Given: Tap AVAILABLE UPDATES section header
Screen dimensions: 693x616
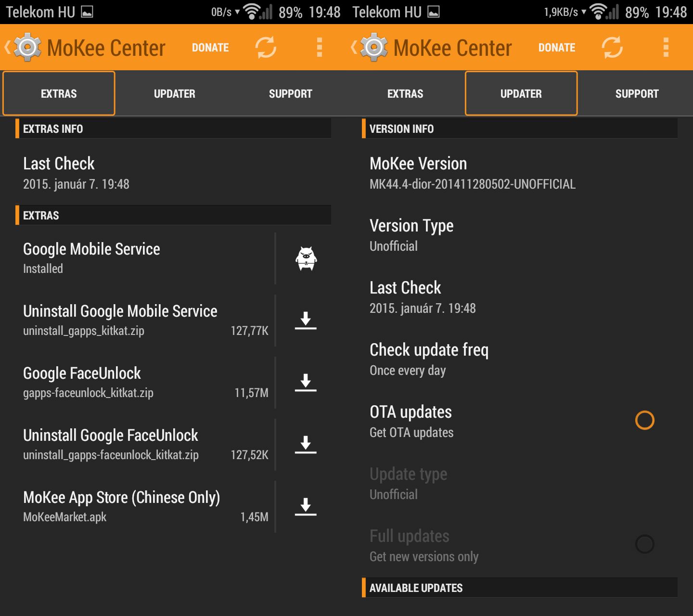Looking at the screenshot, I should click(520, 588).
